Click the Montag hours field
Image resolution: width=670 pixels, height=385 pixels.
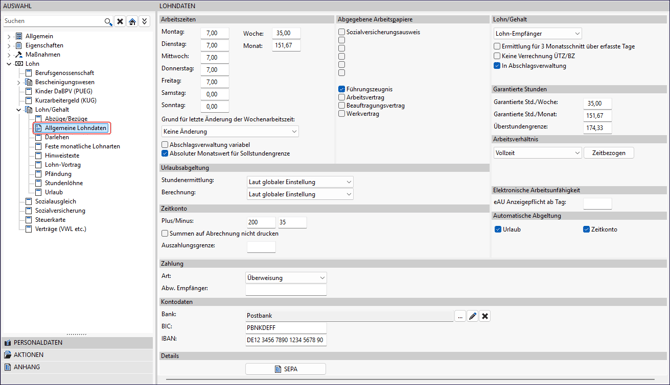[x=215, y=33]
